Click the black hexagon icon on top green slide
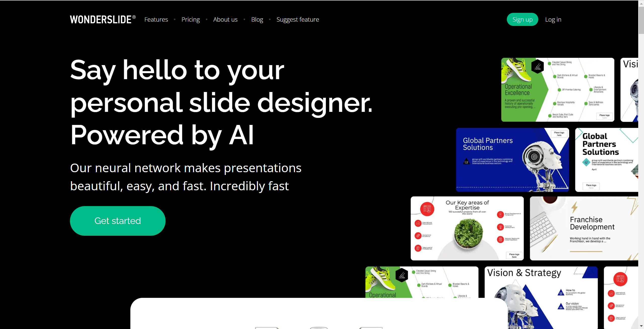This screenshot has width=644, height=329. coord(538,67)
